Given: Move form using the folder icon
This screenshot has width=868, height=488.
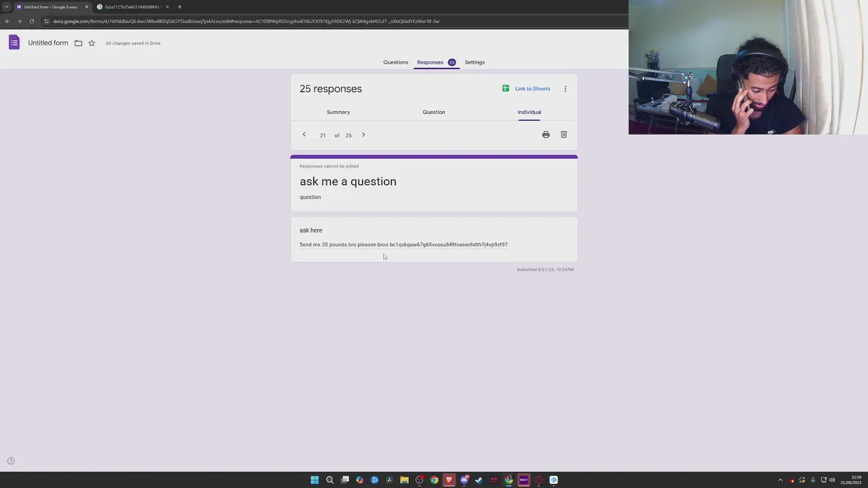Looking at the screenshot, I should point(78,43).
